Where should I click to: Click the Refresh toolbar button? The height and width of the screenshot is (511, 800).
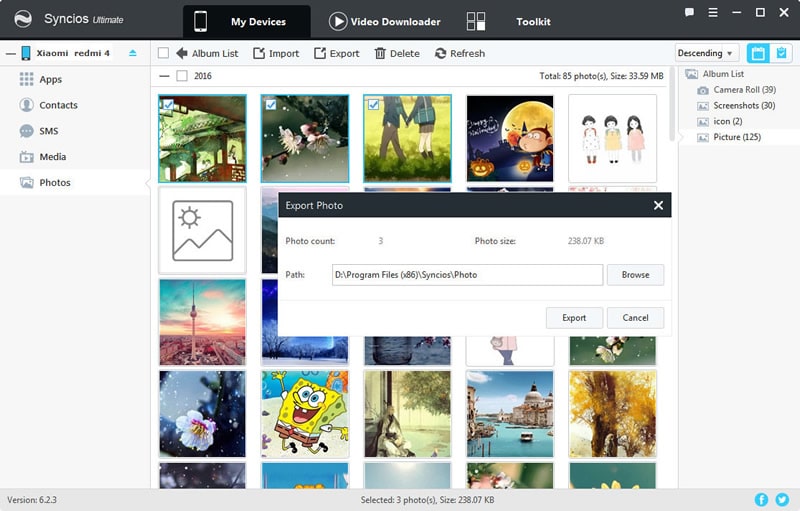(x=460, y=53)
